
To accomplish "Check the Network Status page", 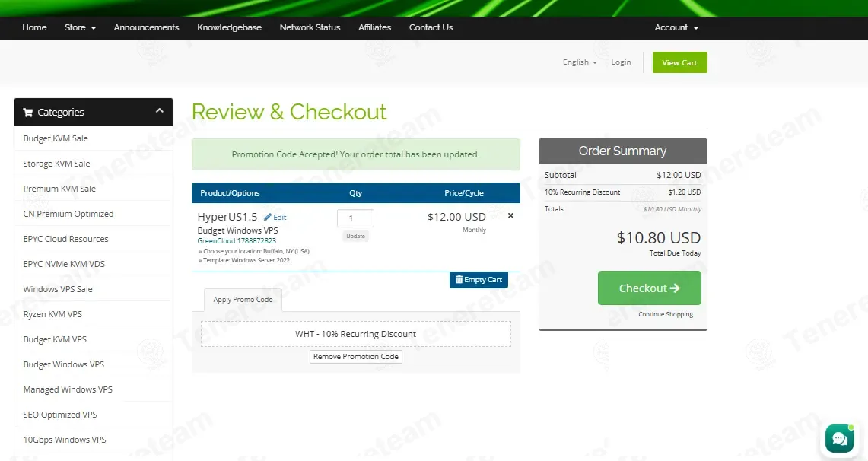I will tap(310, 27).
